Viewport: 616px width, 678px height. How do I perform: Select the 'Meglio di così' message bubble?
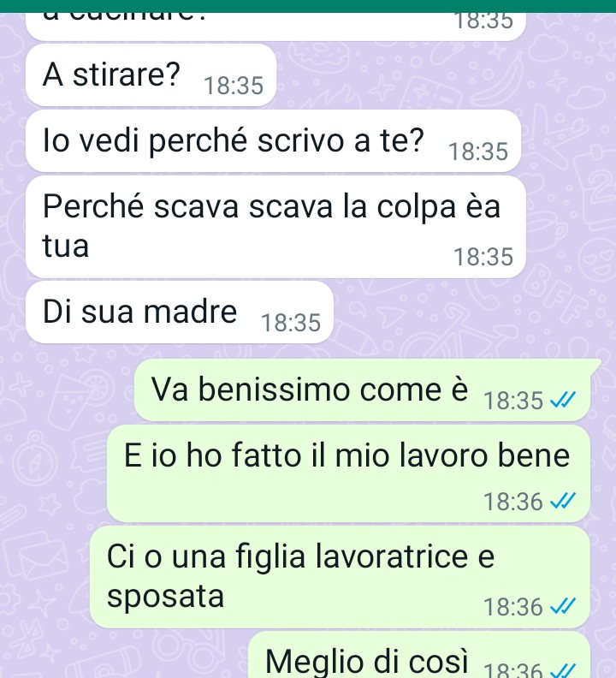pos(419,655)
